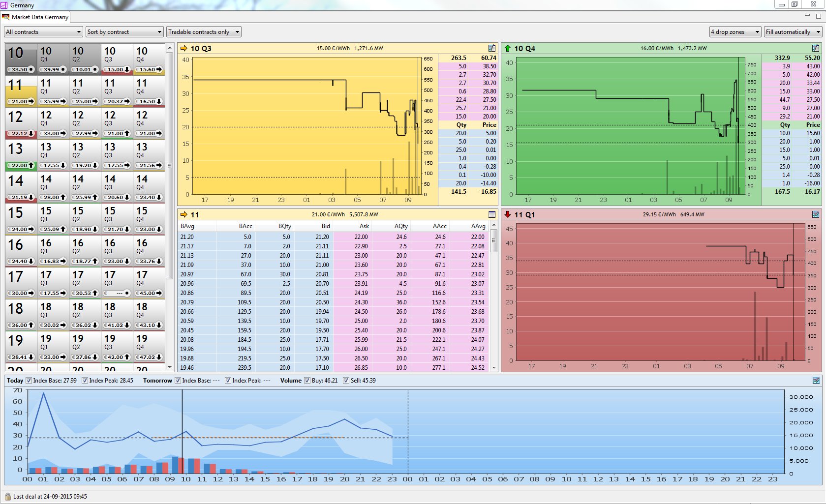The image size is (826, 504).
Task: Click the lock icon in the status bar
Action: point(7,497)
